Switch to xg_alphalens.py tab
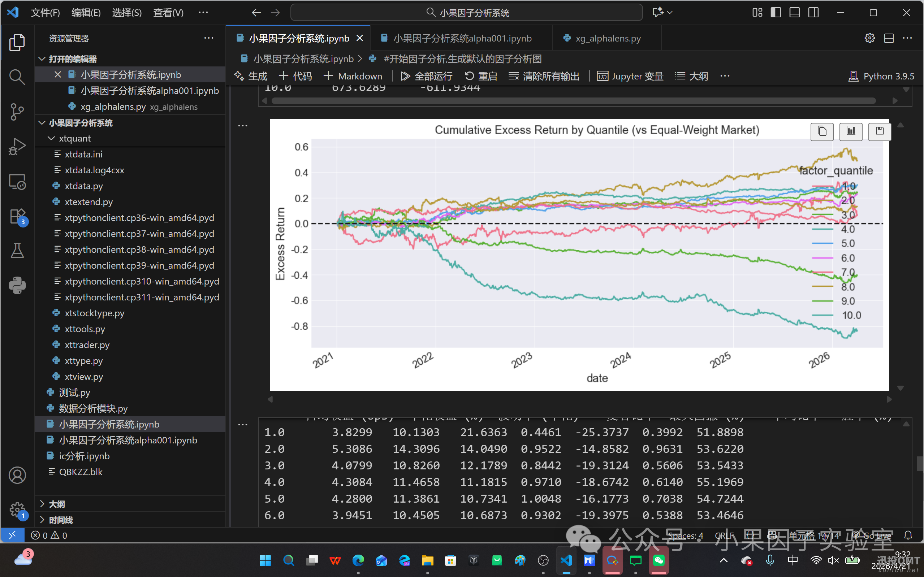This screenshot has width=924, height=577. point(607,38)
